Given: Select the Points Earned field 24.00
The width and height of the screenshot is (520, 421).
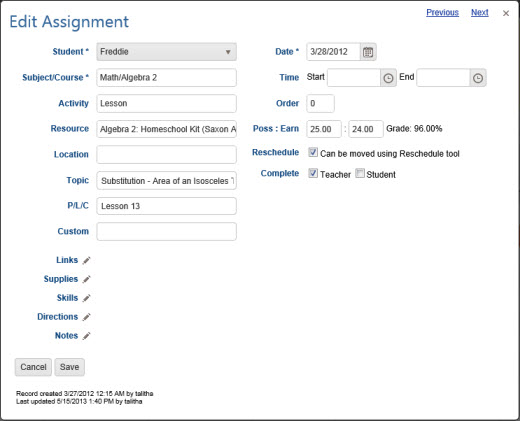Looking at the screenshot, I should tap(366, 129).
